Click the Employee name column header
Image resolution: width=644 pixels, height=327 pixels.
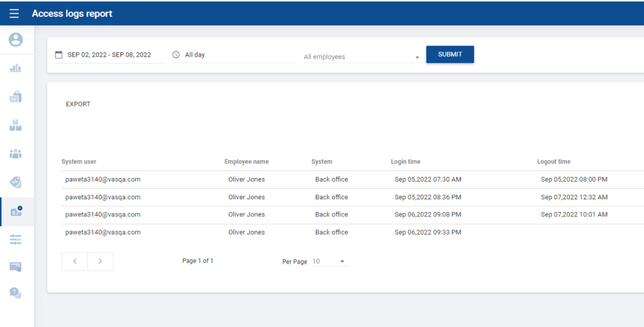click(247, 162)
